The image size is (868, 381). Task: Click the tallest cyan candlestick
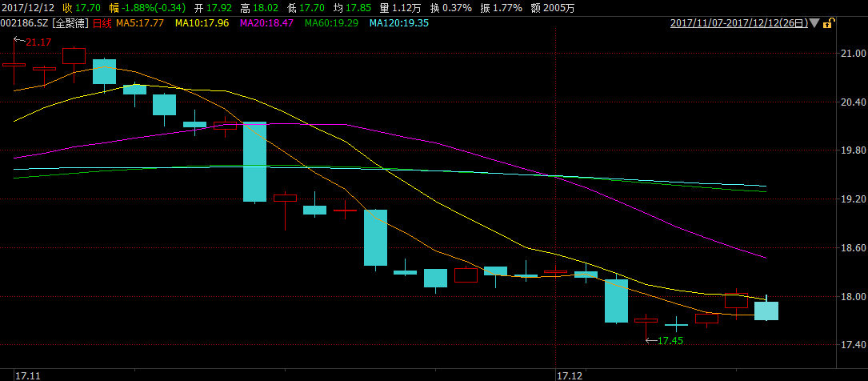[x=254, y=162]
